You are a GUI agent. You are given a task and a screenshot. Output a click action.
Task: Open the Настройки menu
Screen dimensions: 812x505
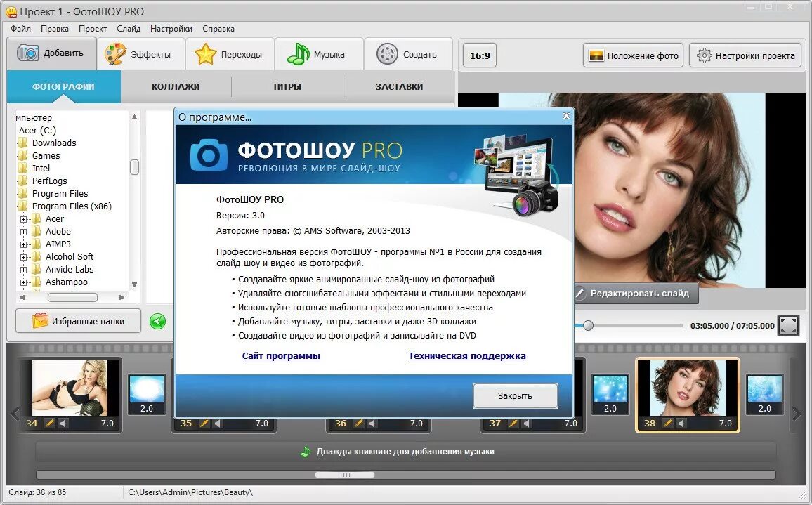(x=171, y=29)
